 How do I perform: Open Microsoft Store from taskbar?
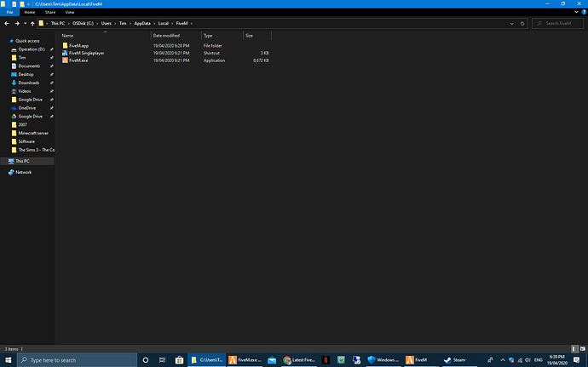coord(179,360)
